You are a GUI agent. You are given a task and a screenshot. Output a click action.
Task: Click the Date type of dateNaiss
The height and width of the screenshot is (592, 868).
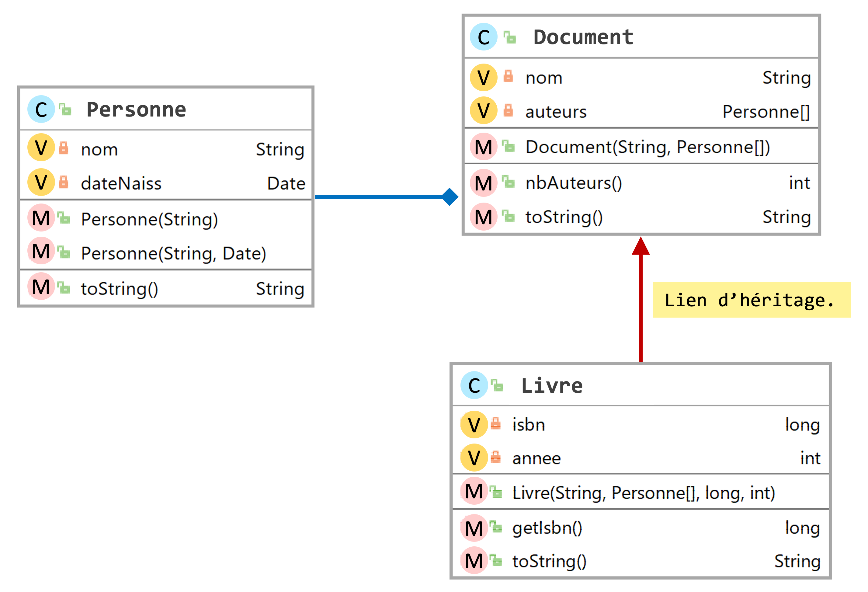coord(286,183)
